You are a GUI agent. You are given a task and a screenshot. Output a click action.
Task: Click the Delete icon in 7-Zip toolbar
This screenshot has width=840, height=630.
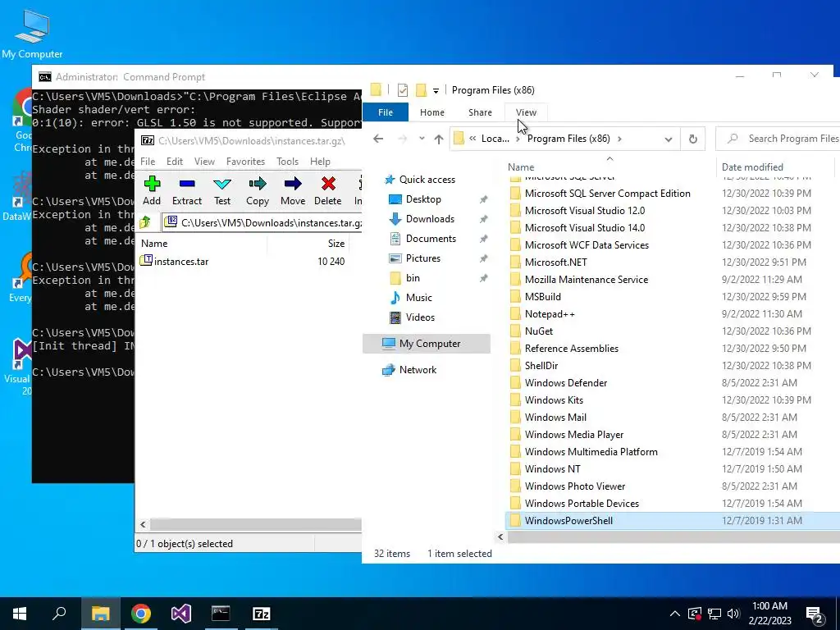tap(328, 190)
